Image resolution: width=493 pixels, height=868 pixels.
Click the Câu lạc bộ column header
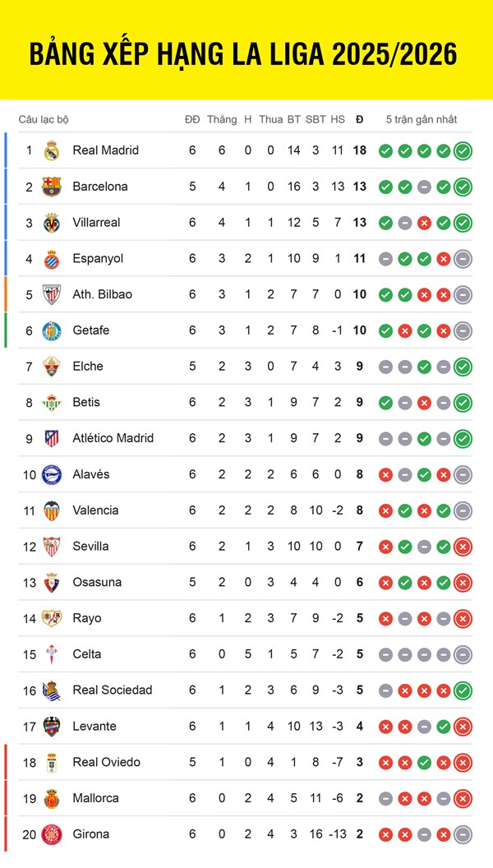pos(44,119)
